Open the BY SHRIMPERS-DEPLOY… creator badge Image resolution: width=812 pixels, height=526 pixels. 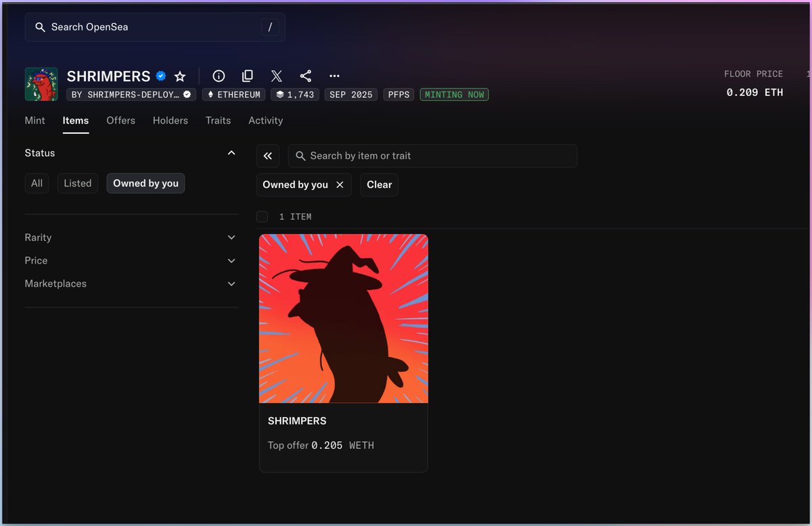[131, 95]
